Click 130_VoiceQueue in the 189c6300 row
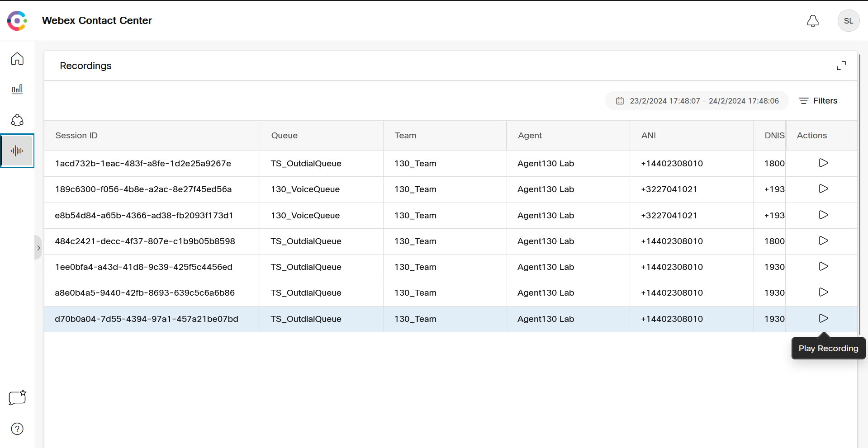 tap(305, 189)
